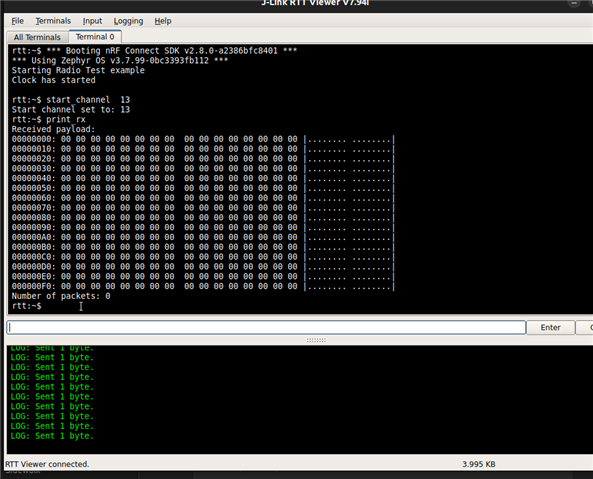This screenshot has height=479, width=593.
Task: Open the Input menu
Action: [x=92, y=21]
